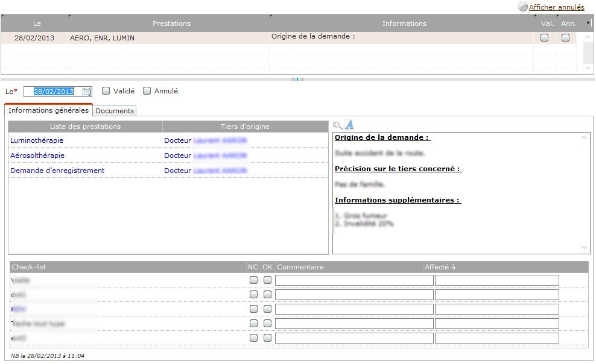
Task: Click scroll-up arrow of text panel
Action: click(x=584, y=137)
